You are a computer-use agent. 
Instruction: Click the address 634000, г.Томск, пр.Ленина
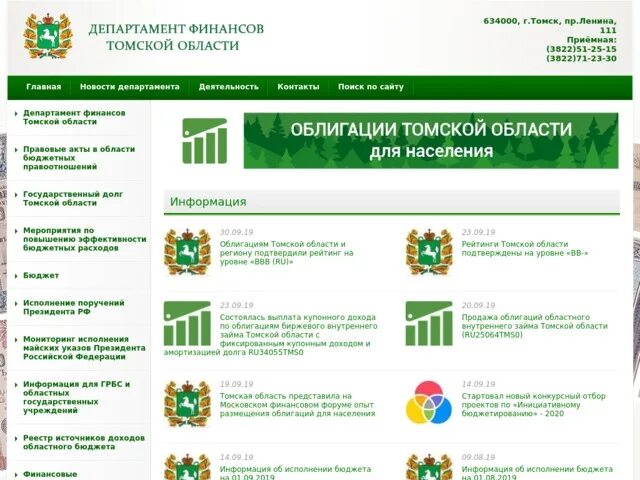(550, 25)
